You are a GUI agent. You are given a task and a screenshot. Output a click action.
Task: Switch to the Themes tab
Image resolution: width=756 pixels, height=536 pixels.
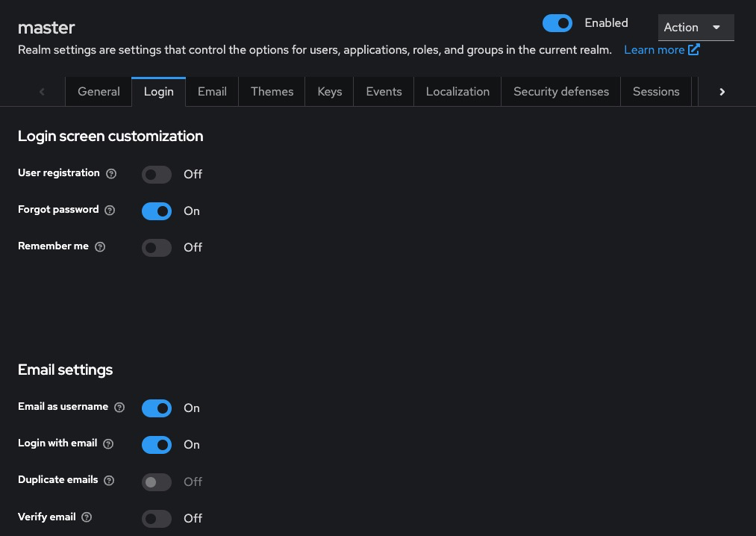tap(272, 92)
